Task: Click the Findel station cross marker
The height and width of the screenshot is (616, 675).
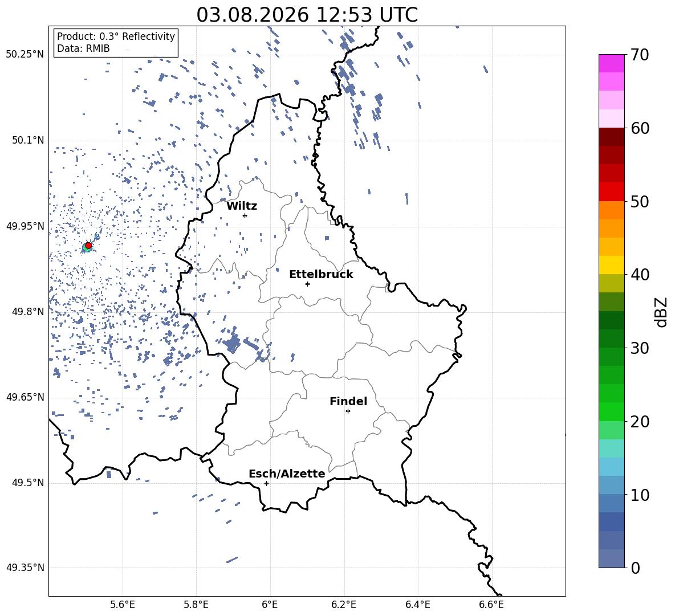Action: 348,411
